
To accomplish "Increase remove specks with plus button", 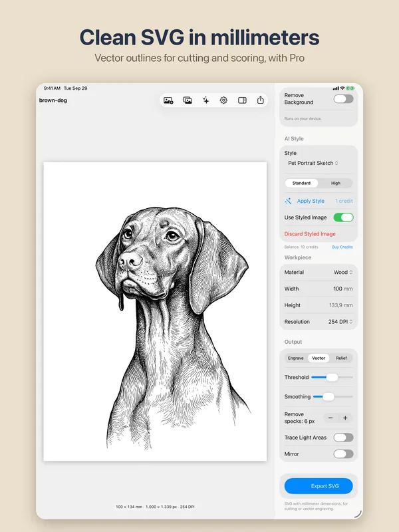I will click(x=345, y=418).
